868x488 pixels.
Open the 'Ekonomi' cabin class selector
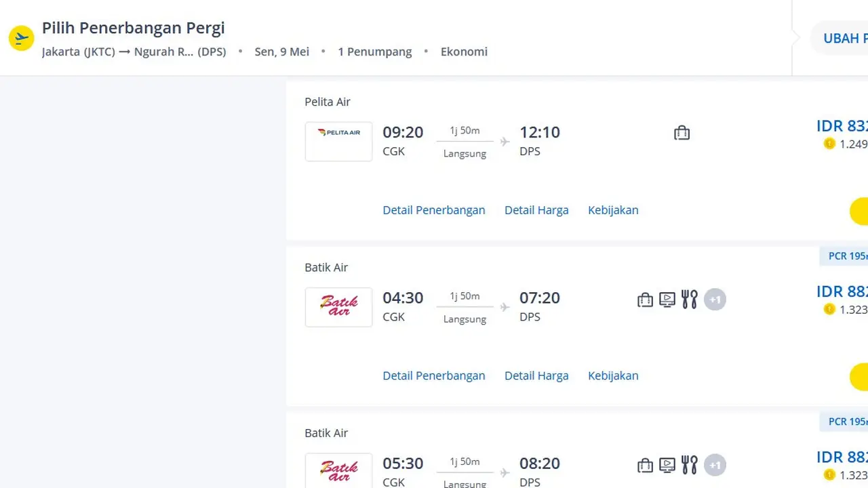click(x=464, y=52)
